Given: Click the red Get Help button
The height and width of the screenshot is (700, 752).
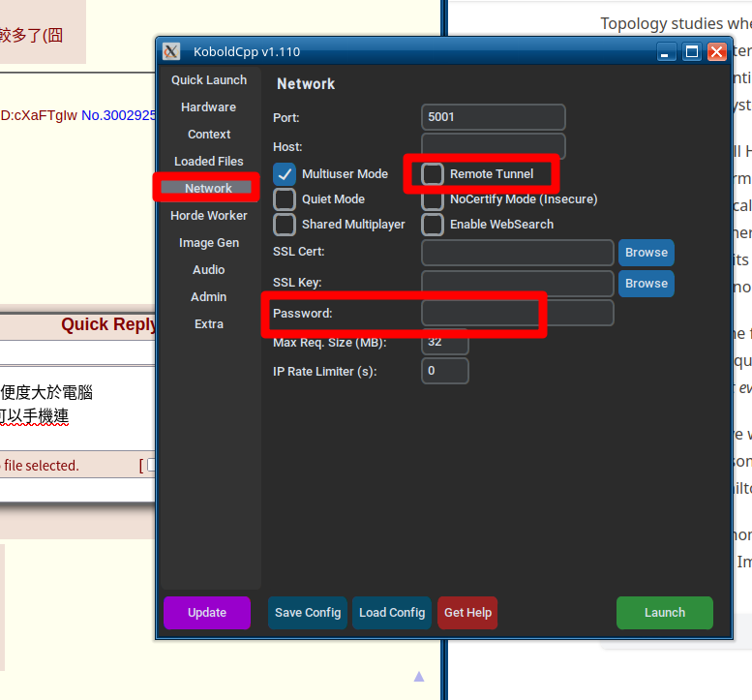Looking at the screenshot, I should [x=467, y=613].
